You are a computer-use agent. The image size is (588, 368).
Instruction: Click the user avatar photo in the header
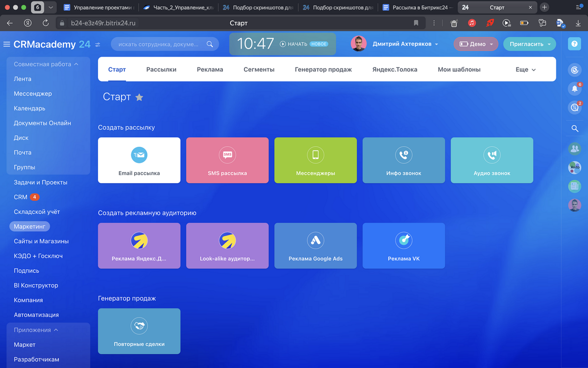pyautogui.click(x=359, y=44)
